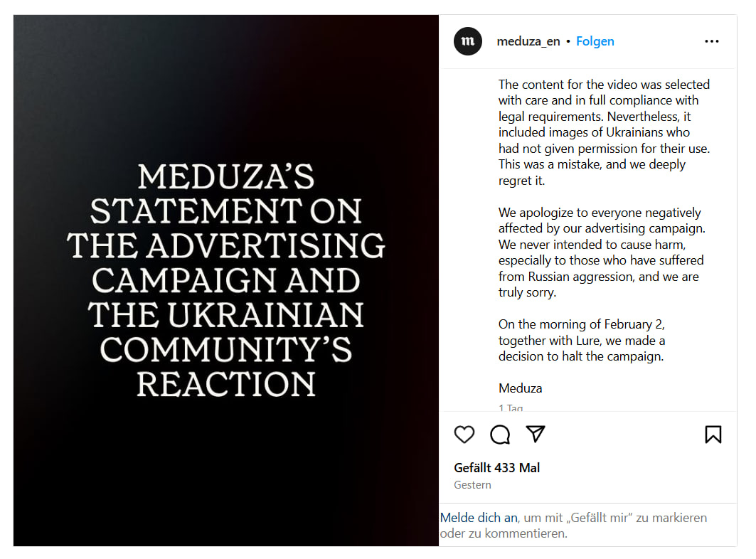Like the post with the heart icon
Viewport: 756px width, 559px height.
[x=464, y=434]
